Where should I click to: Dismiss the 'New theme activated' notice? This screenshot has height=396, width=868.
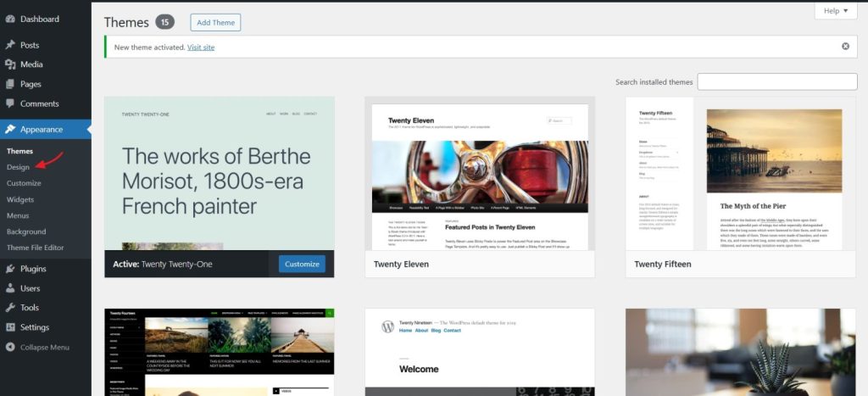(845, 47)
